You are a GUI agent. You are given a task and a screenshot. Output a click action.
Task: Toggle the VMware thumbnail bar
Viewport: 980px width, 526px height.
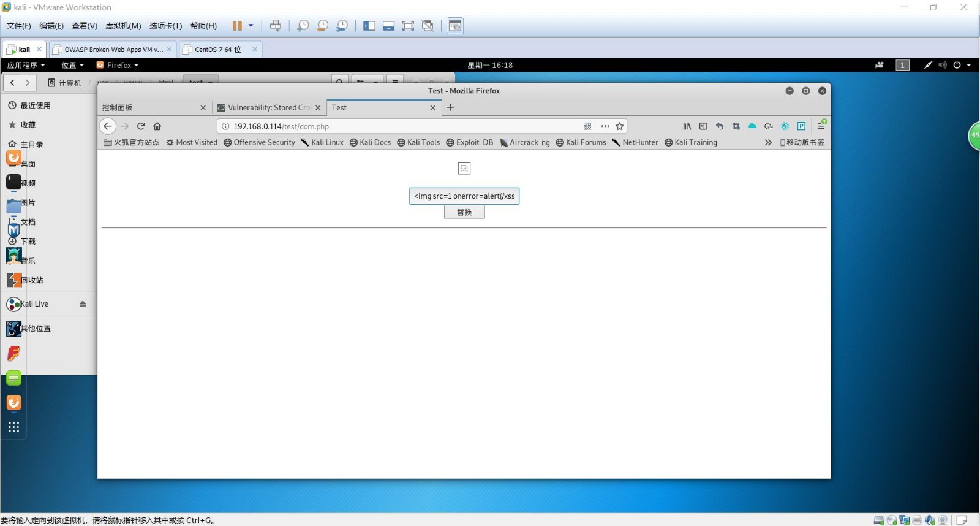point(388,26)
